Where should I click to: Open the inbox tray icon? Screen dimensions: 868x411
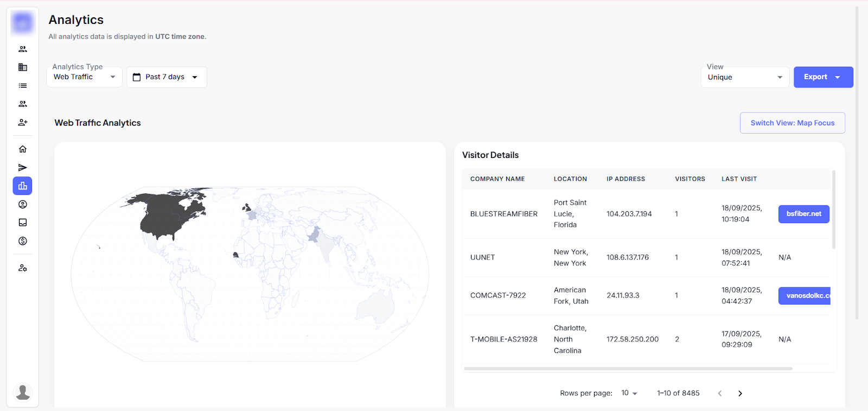(x=23, y=223)
